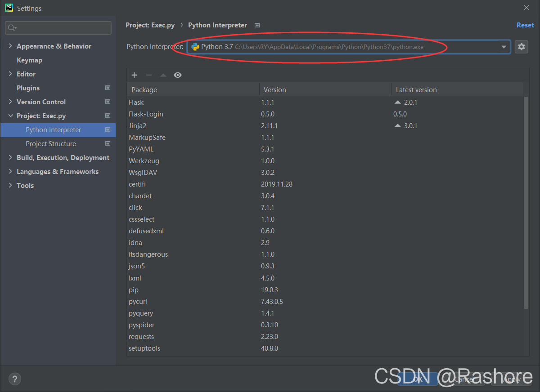Expand Build, Execution, Deployment section
Screen dimensions: 540x392
pyautogui.click(x=10, y=158)
